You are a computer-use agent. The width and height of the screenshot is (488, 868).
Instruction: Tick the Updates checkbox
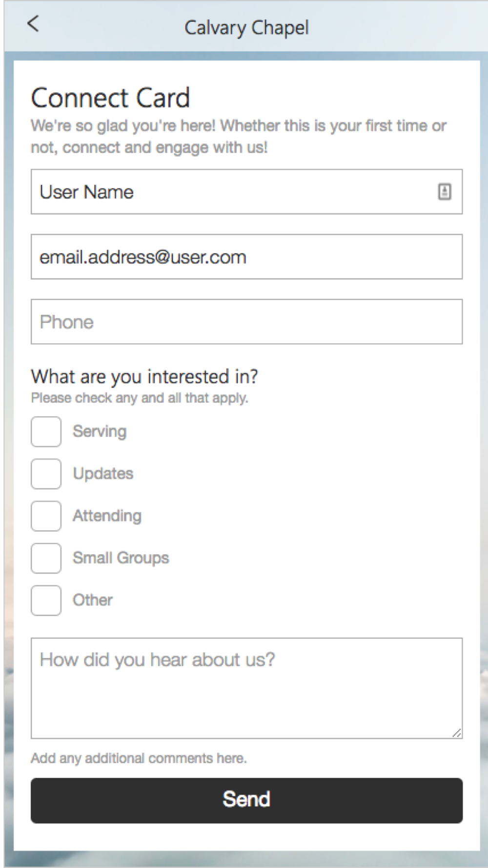coord(46,474)
